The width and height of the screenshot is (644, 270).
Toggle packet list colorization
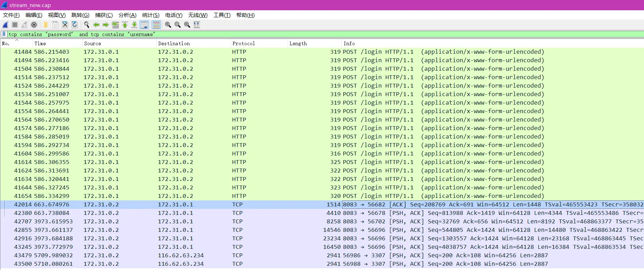pyautogui.click(x=156, y=25)
